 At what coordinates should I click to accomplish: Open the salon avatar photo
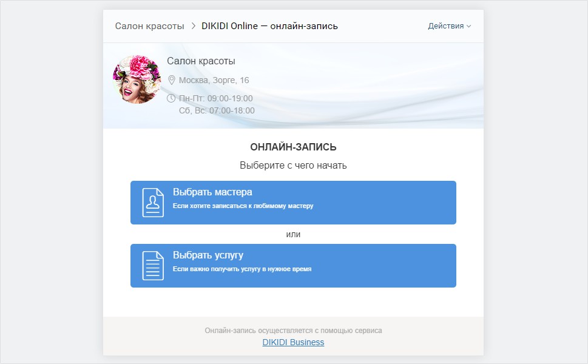137,79
